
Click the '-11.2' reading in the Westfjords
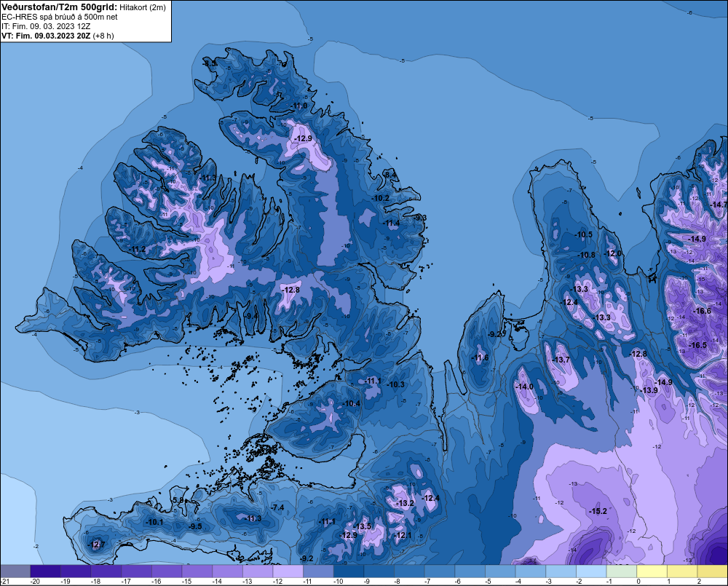coord(138,250)
